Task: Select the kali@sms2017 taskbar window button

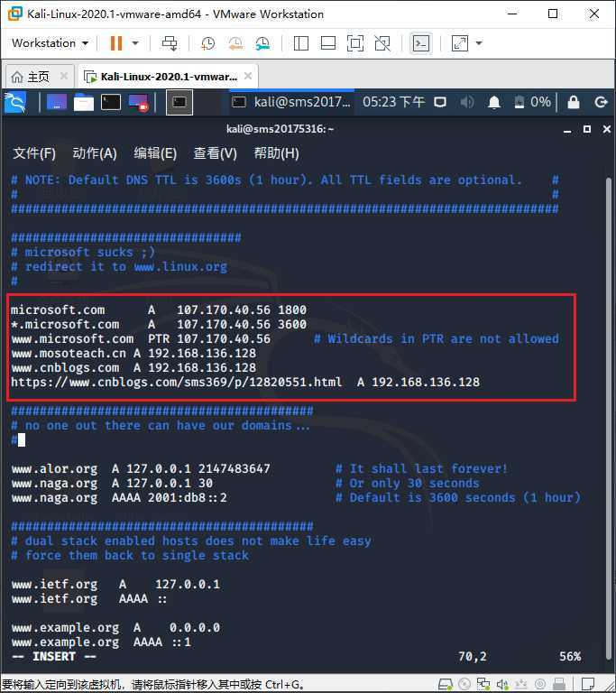Action: pos(290,103)
